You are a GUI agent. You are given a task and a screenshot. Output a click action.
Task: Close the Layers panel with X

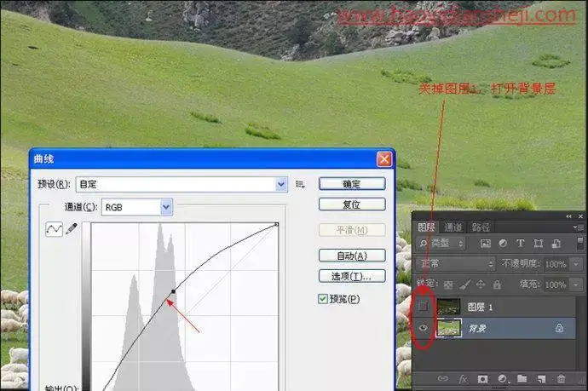coord(580,216)
